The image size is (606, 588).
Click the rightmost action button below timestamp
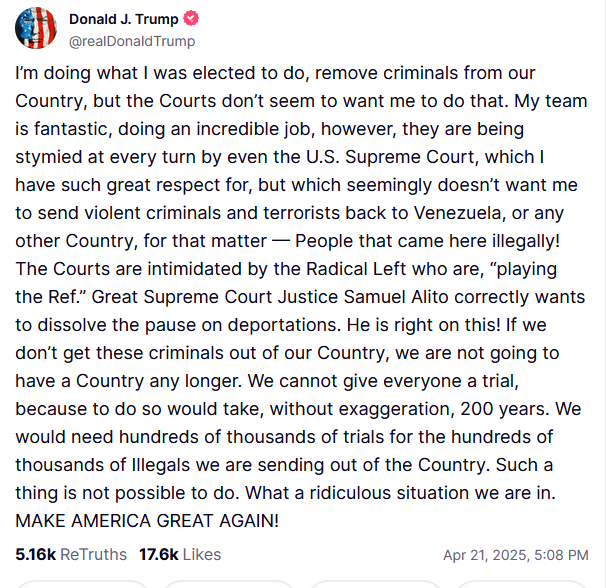pos(522,584)
